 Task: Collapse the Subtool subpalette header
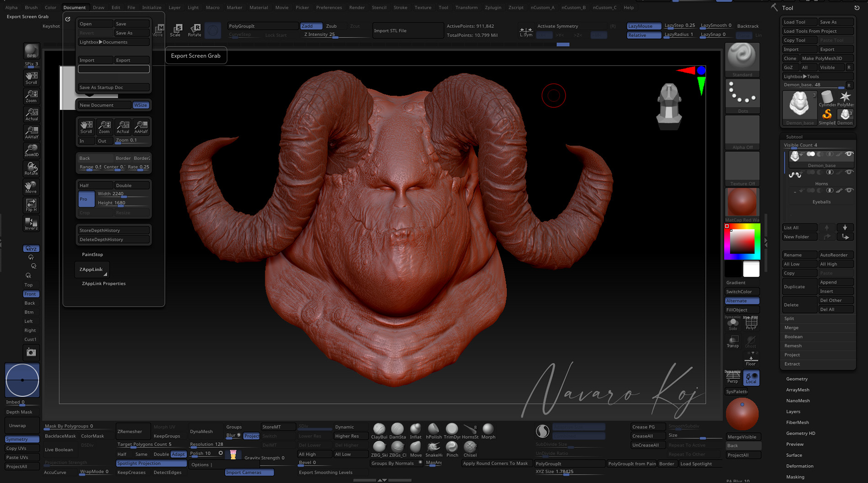pos(794,137)
